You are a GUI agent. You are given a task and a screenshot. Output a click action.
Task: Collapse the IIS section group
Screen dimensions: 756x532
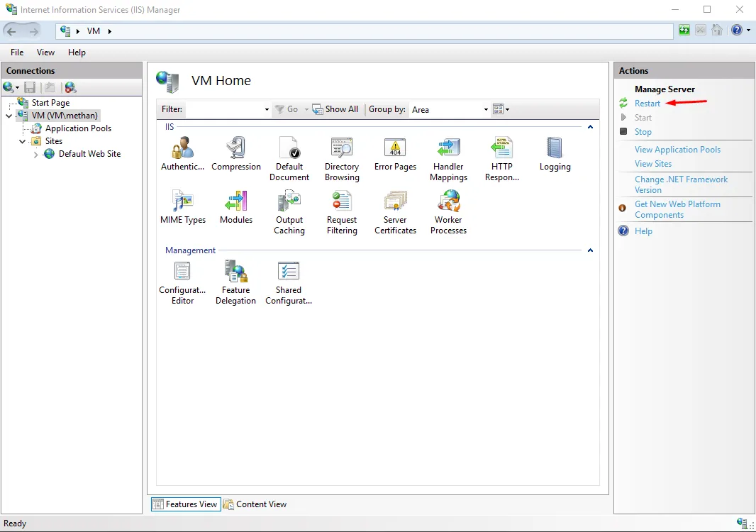590,127
